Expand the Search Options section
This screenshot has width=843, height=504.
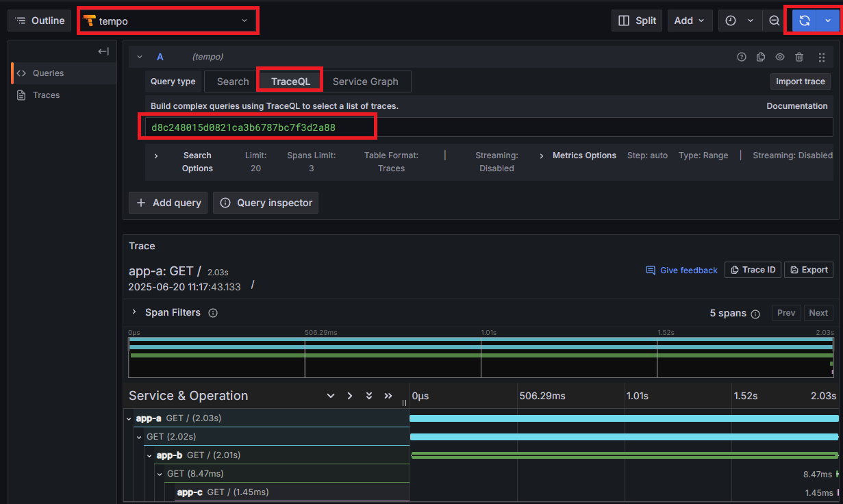(x=156, y=156)
